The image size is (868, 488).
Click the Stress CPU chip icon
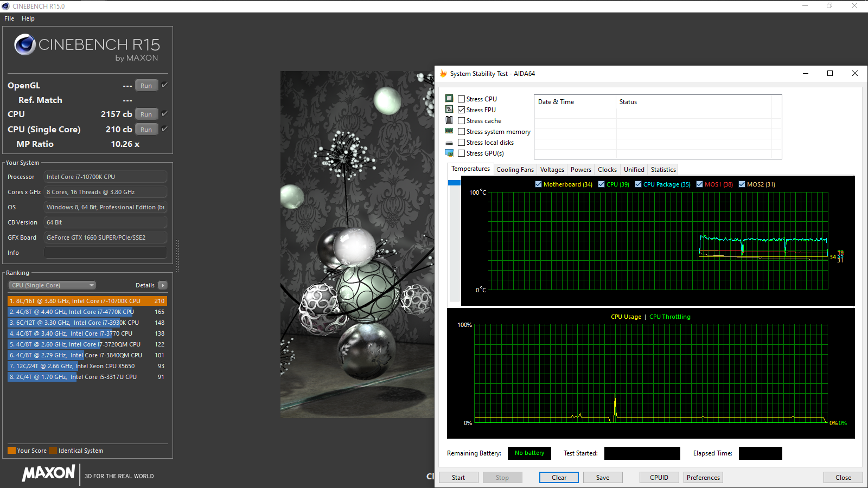pos(449,99)
